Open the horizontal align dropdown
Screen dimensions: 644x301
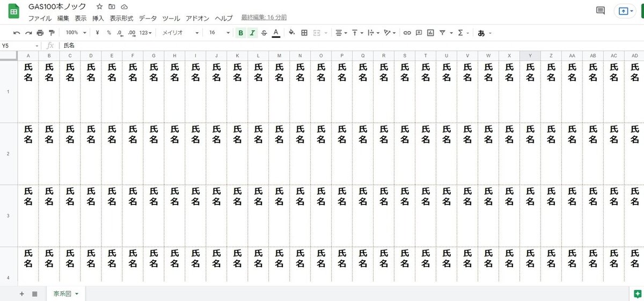[x=341, y=33]
